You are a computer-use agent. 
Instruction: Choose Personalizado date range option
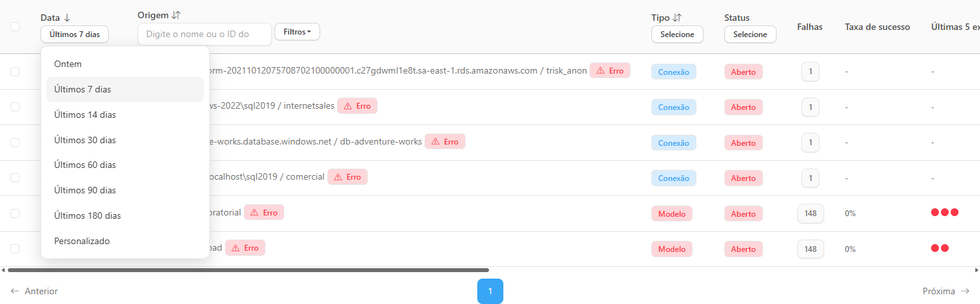[x=125, y=241]
